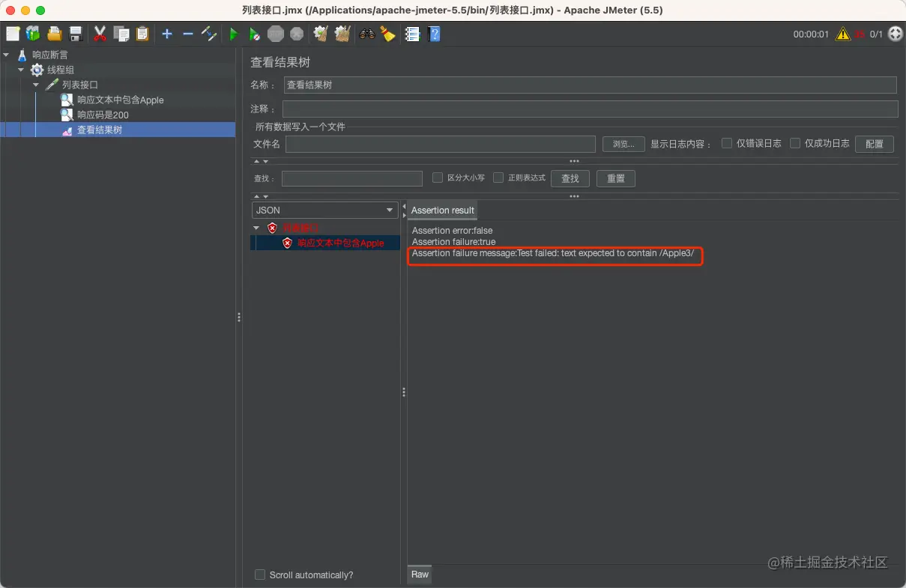The height and width of the screenshot is (588, 906).
Task: Focus the 查找 search text field
Action: (x=352, y=178)
